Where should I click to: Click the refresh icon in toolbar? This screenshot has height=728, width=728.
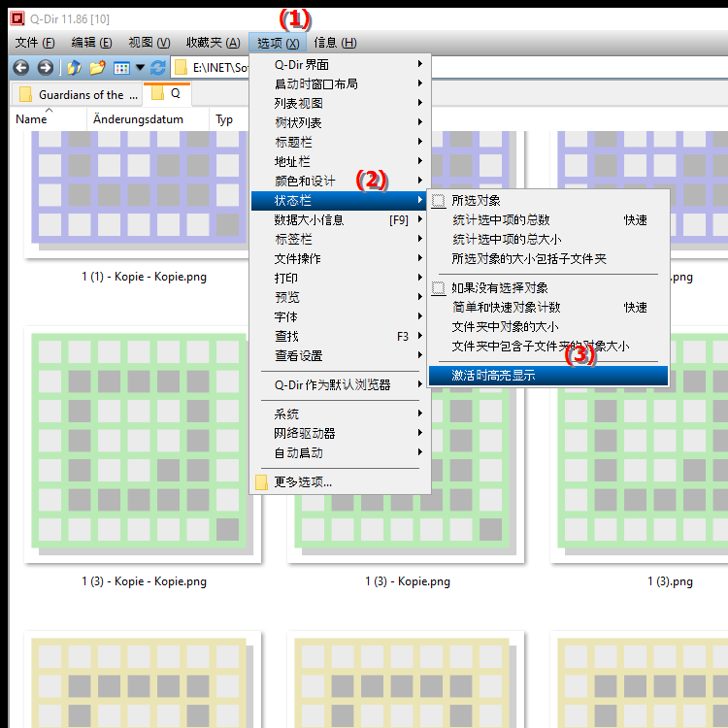pos(158,68)
